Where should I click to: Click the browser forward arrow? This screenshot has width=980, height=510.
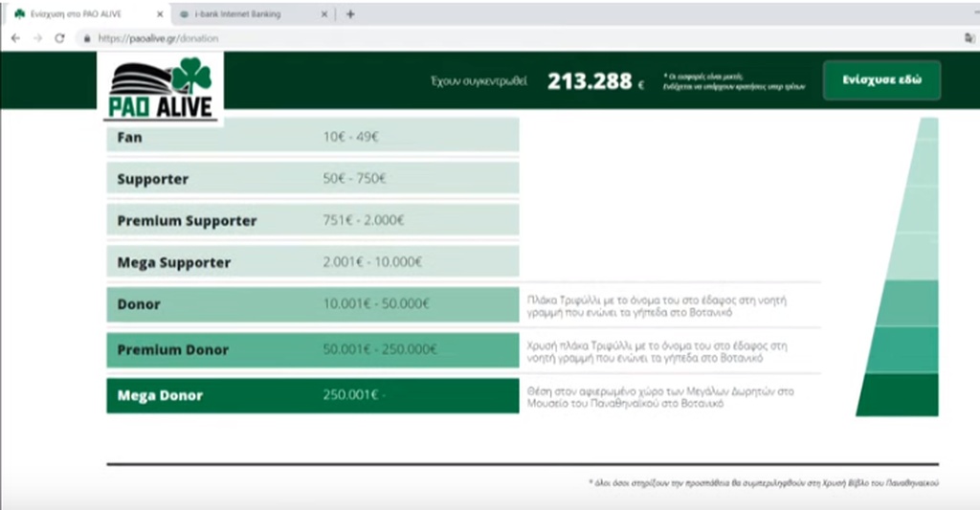tap(37, 38)
